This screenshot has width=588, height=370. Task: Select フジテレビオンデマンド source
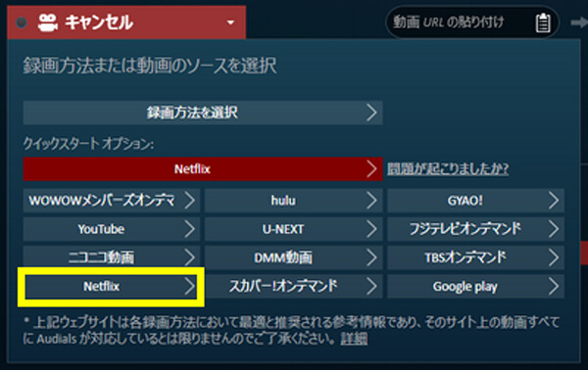pyautogui.click(x=475, y=229)
